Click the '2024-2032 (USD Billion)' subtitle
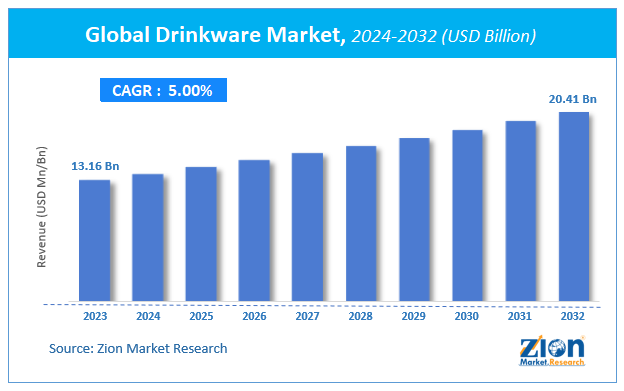This screenshot has height=391, width=624. (x=444, y=36)
